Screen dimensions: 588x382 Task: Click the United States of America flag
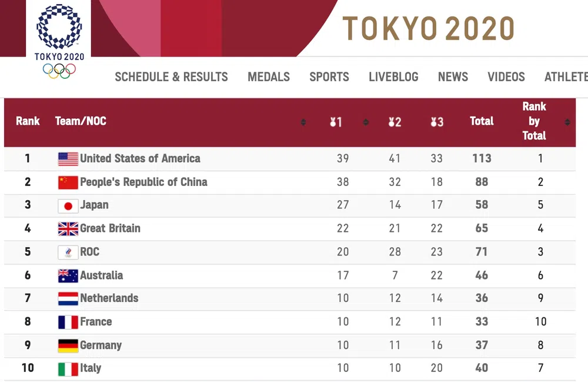coord(68,159)
